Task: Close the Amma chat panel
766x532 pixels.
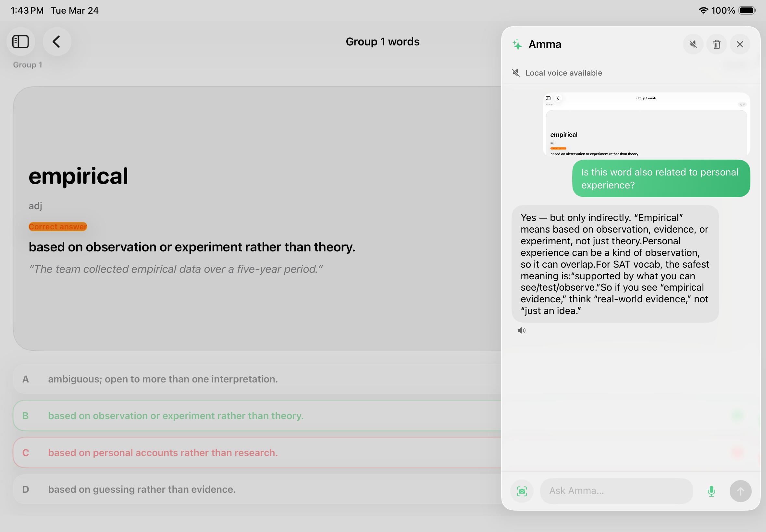Action: [740, 44]
